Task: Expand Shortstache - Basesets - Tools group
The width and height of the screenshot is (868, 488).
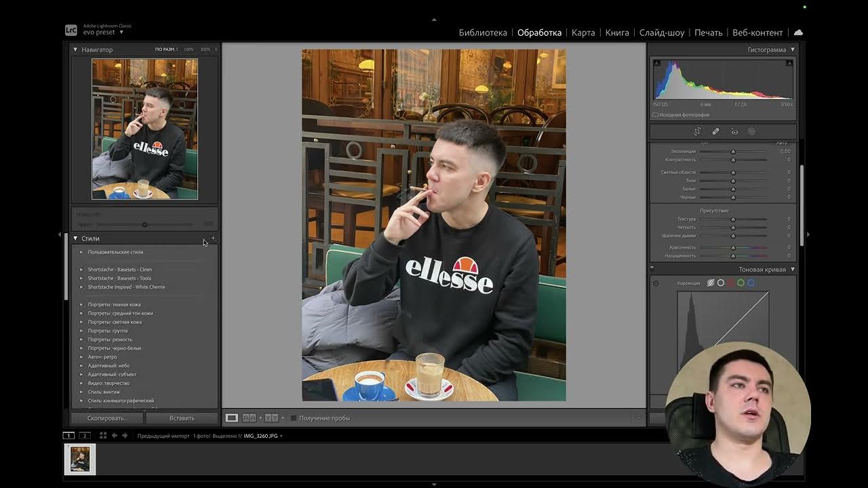Action: 81,279
